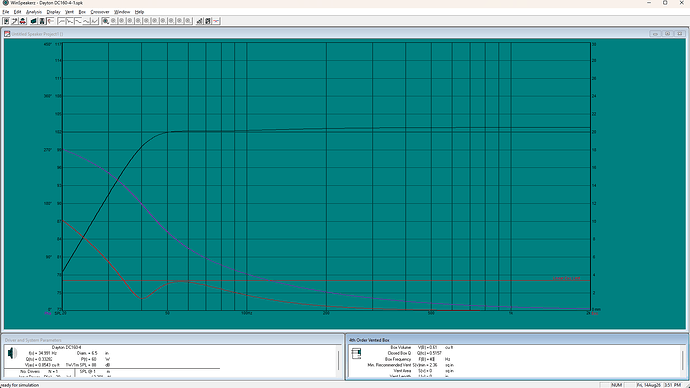The height and width of the screenshot is (388, 690).
Task: Click the Q(ts) = 0.3326 value
Action: coord(40,359)
